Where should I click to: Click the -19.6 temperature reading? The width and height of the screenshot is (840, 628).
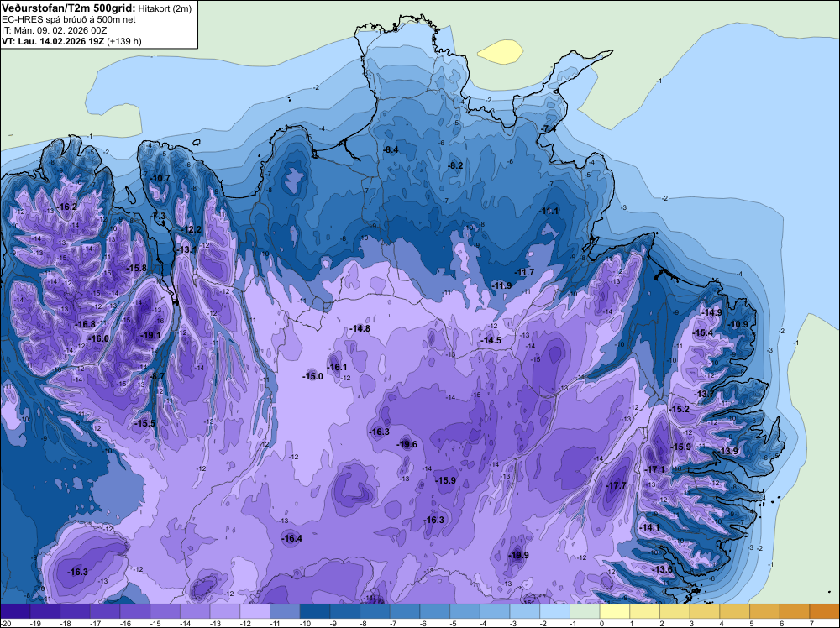407,444
